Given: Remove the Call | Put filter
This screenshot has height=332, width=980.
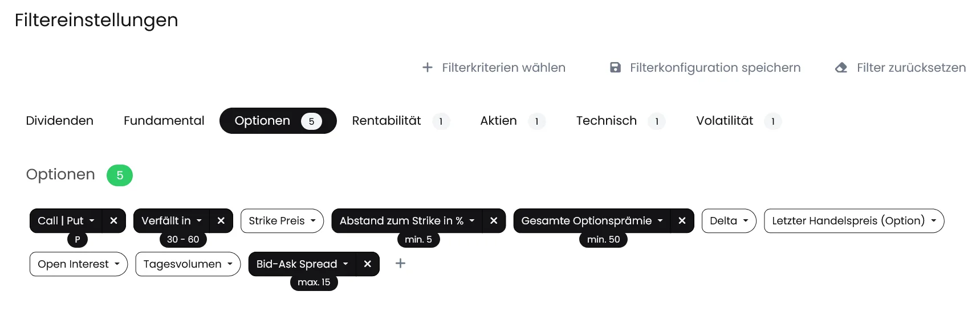Looking at the screenshot, I should 113,221.
